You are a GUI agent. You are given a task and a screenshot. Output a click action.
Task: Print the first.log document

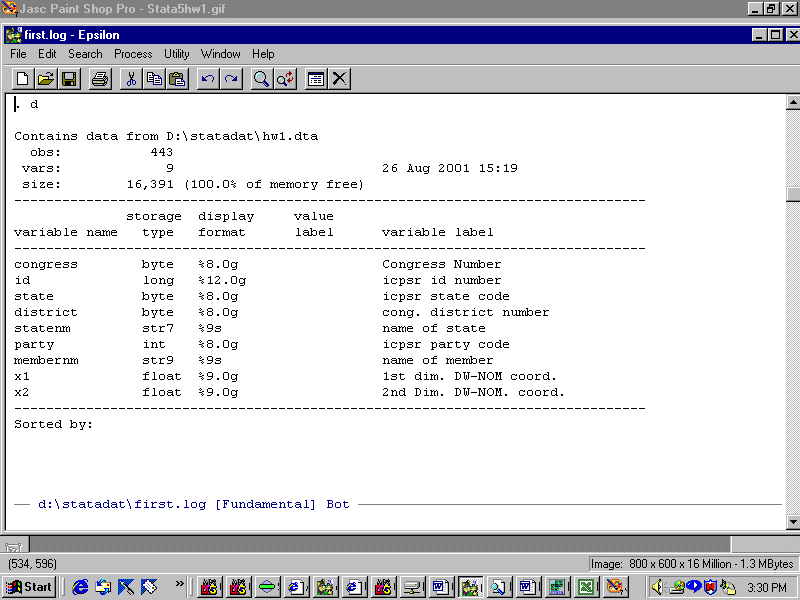(100, 79)
